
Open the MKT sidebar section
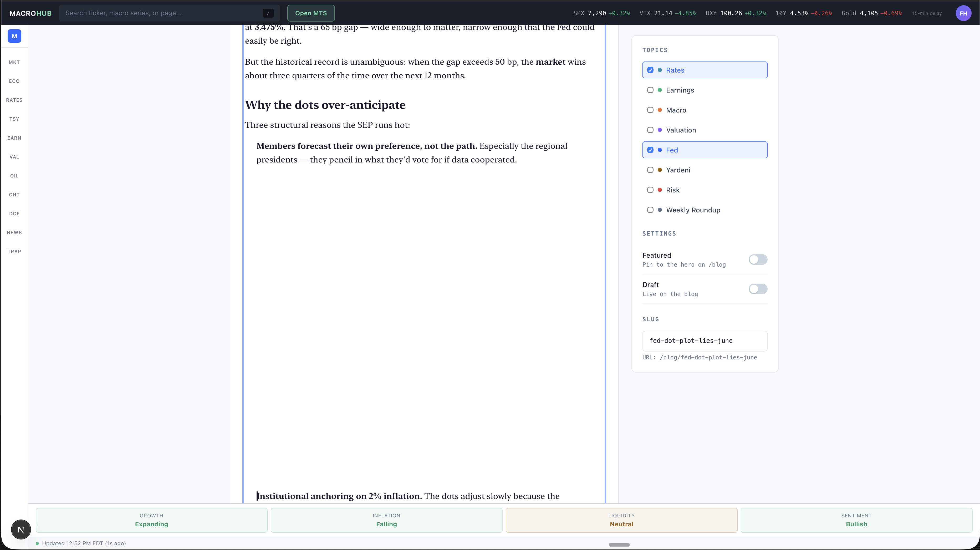(14, 62)
